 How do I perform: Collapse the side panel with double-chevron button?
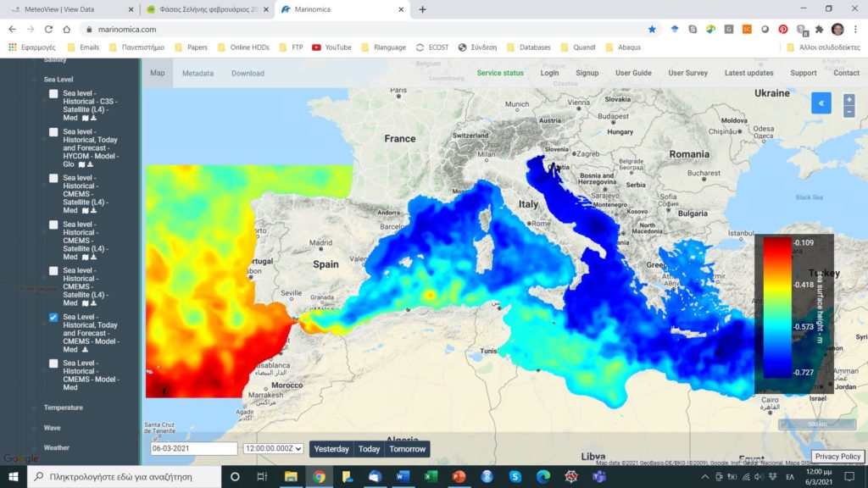point(821,103)
